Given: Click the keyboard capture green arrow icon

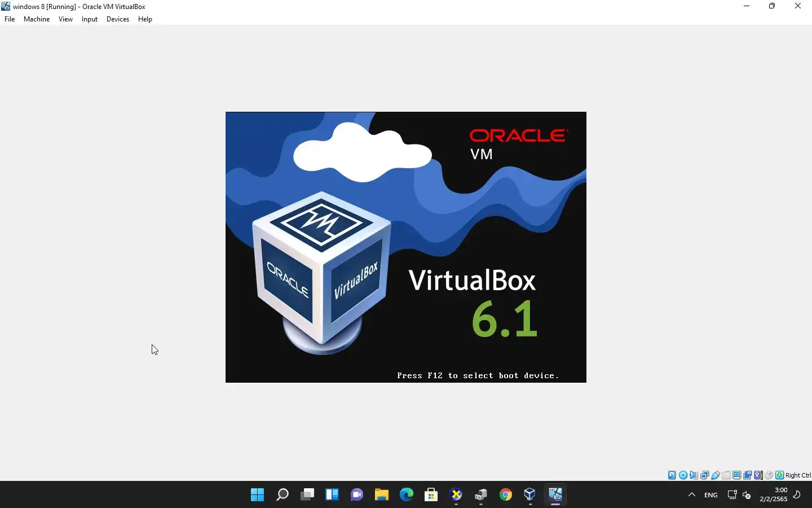Looking at the screenshot, I should click(x=780, y=475).
